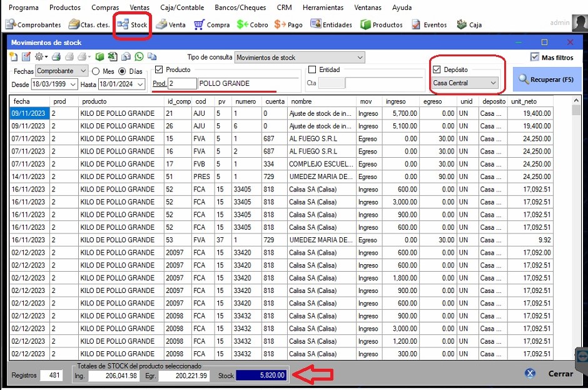
Task: Click the Stock total 5,820.00 field
Action: 261,375
